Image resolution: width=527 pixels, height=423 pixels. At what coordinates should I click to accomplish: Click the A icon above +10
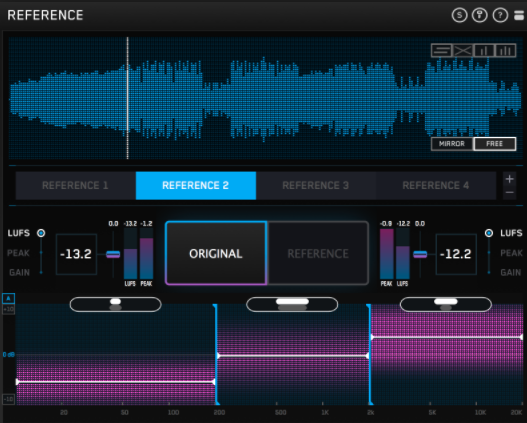click(8, 298)
